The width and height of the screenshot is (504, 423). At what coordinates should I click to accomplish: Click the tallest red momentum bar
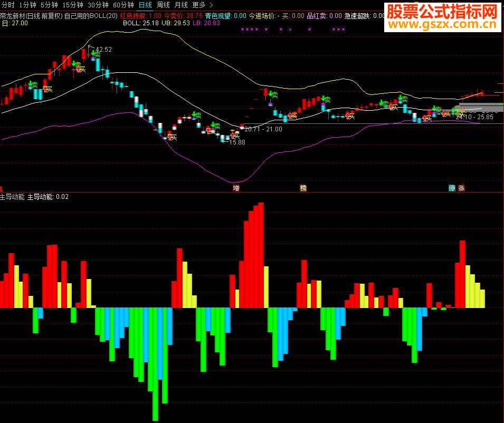tap(261, 255)
